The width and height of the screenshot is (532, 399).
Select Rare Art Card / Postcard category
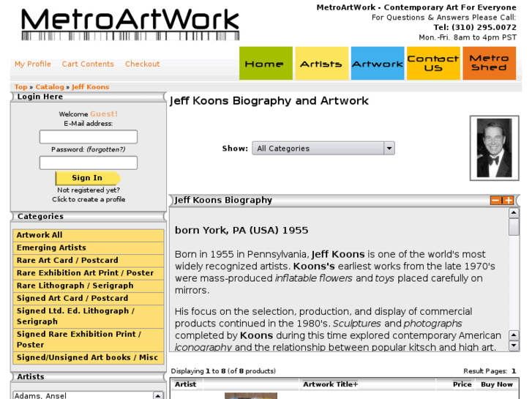pyautogui.click(x=89, y=260)
